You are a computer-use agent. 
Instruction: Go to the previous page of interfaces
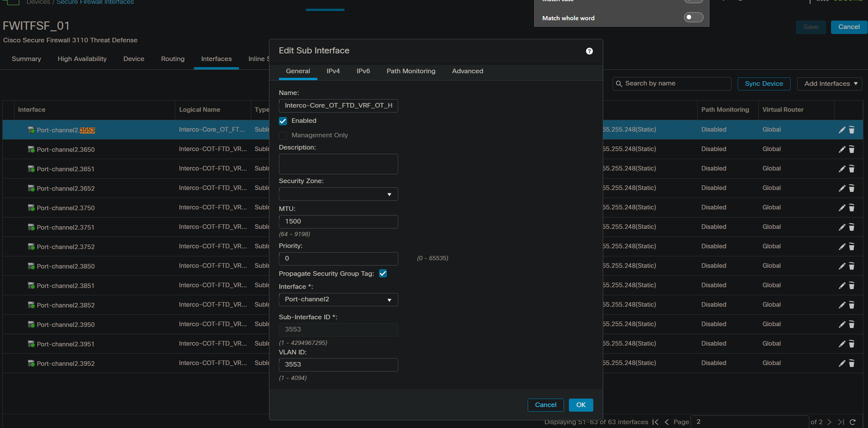click(666, 422)
